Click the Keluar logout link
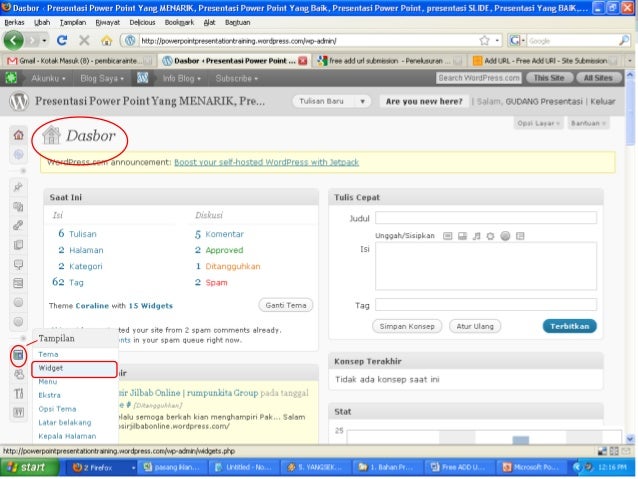The width and height of the screenshot is (638, 479). pyautogui.click(x=603, y=101)
